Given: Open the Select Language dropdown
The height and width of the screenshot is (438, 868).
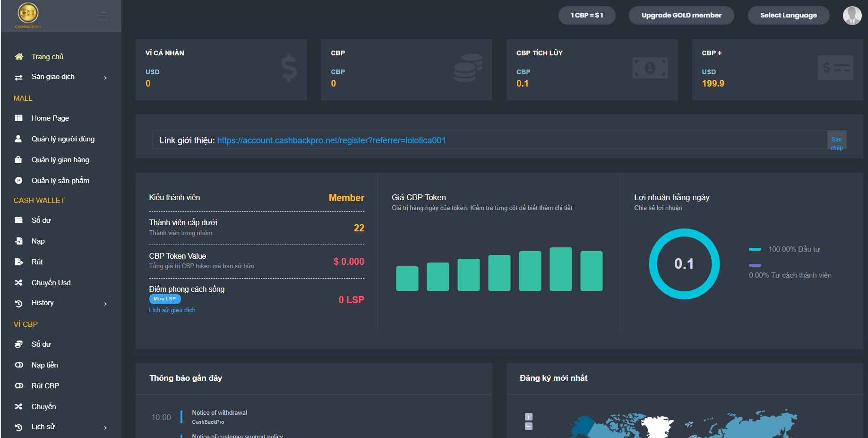Looking at the screenshot, I should pos(788,15).
